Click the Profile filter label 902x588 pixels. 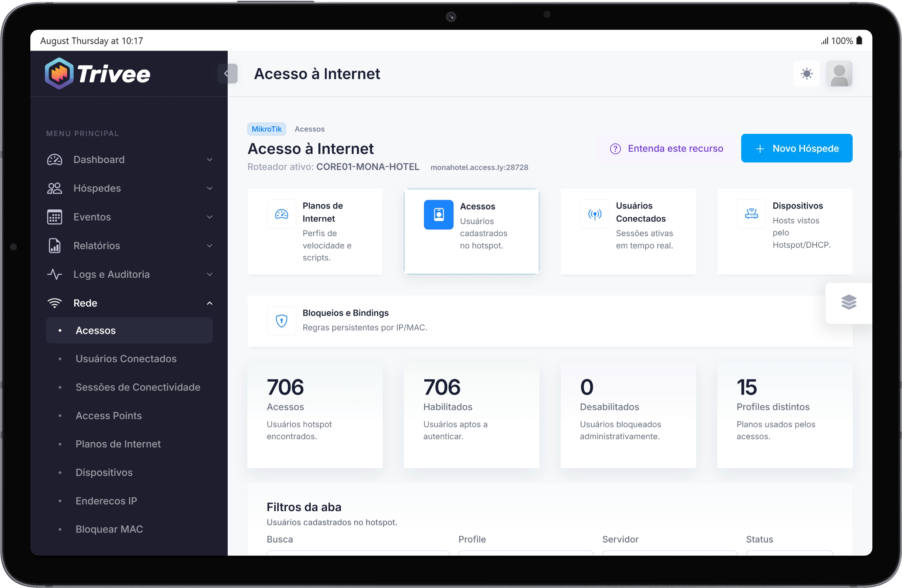(x=472, y=539)
